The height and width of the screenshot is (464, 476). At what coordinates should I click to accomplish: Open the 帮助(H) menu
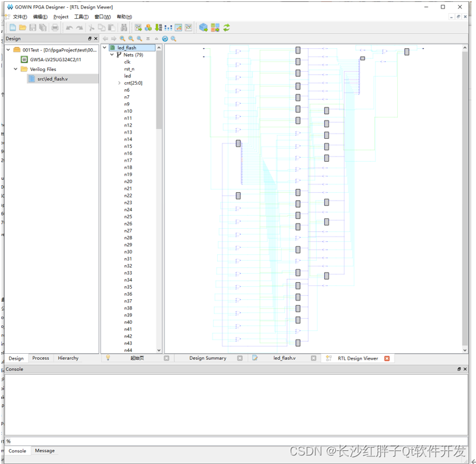[x=125, y=17]
